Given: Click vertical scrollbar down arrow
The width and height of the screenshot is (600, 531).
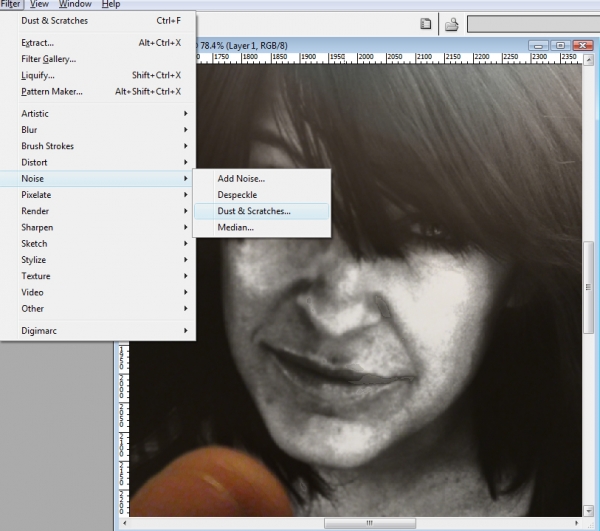Looking at the screenshot, I should pyautogui.click(x=589, y=511).
